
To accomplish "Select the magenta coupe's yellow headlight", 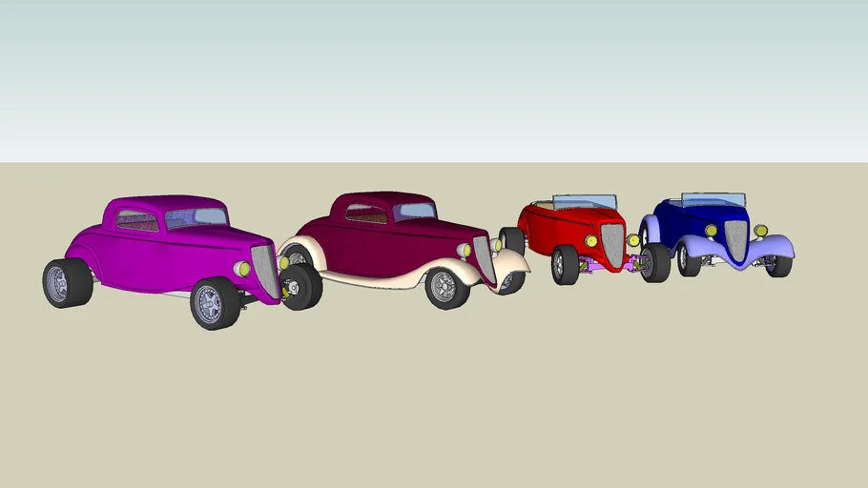I will [x=243, y=269].
